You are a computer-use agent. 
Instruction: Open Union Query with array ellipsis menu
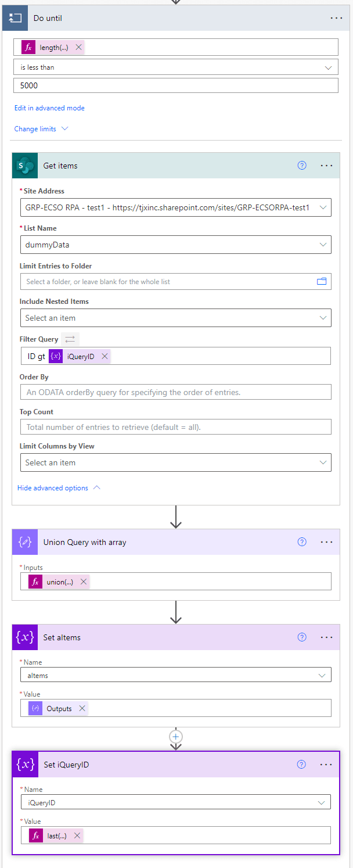(x=327, y=542)
